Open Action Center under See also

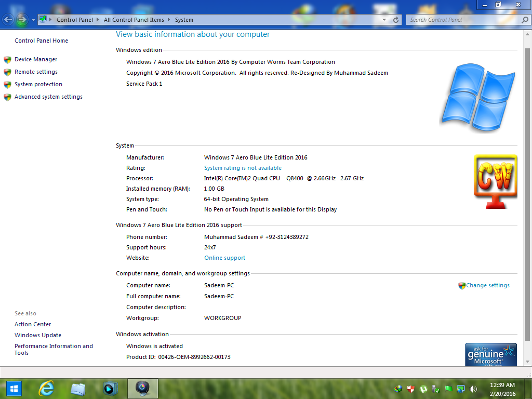coord(33,324)
